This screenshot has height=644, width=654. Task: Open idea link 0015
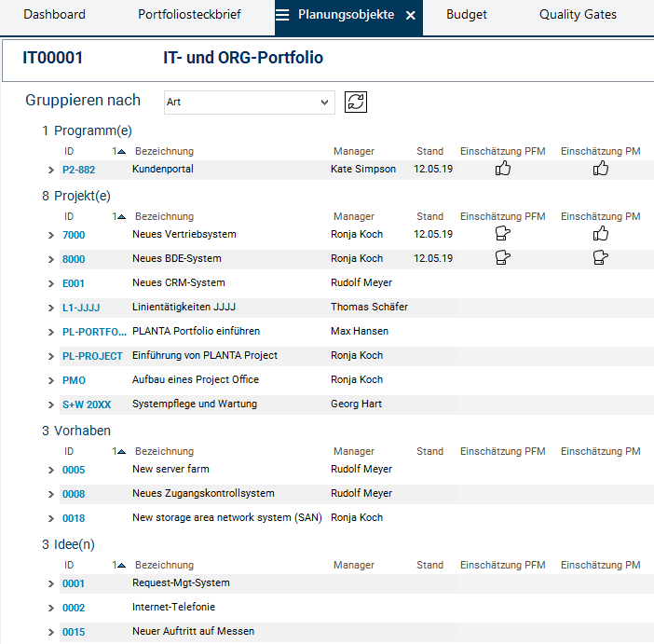click(x=74, y=632)
